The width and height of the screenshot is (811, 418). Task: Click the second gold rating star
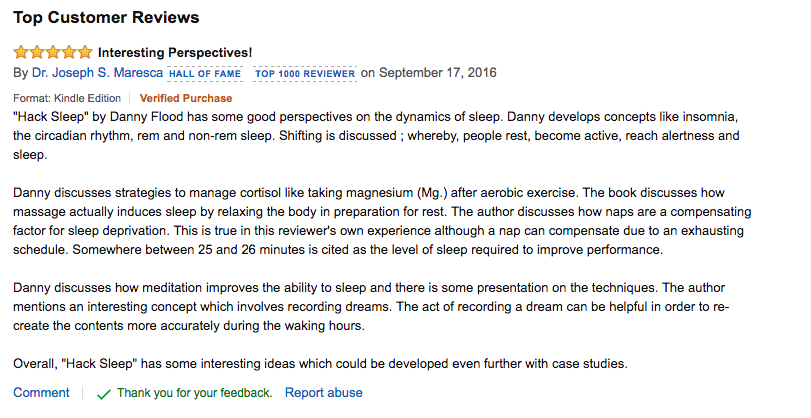pos(37,52)
